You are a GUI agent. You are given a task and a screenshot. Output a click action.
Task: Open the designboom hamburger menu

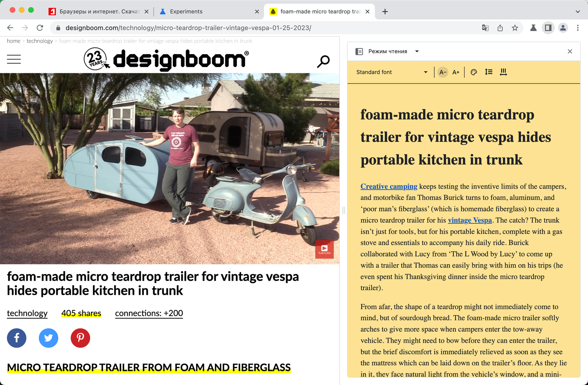coord(14,59)
